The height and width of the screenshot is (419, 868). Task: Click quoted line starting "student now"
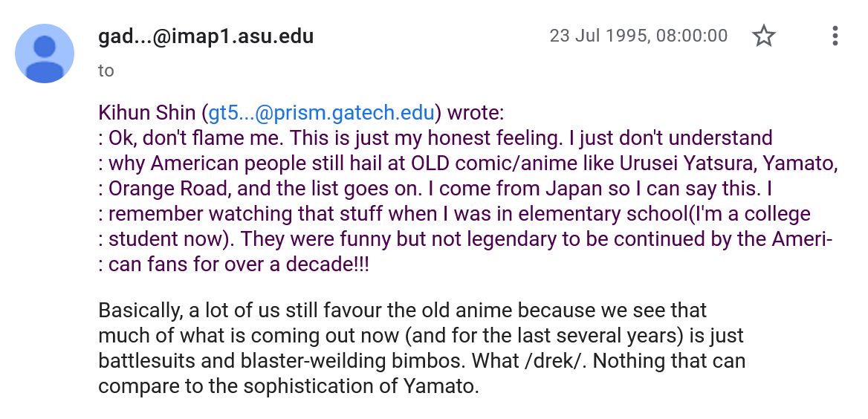coord(465,239)
